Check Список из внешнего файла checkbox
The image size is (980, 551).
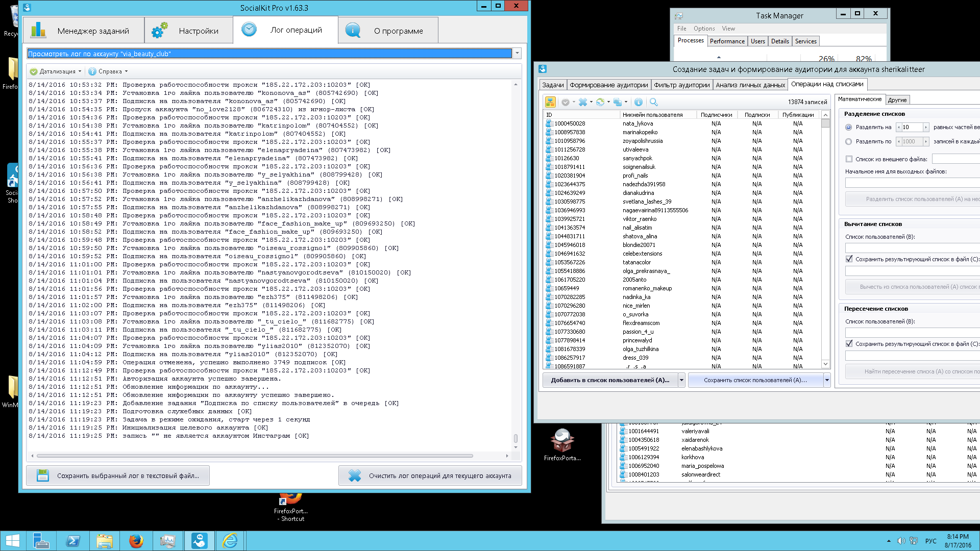pos(849,159)
